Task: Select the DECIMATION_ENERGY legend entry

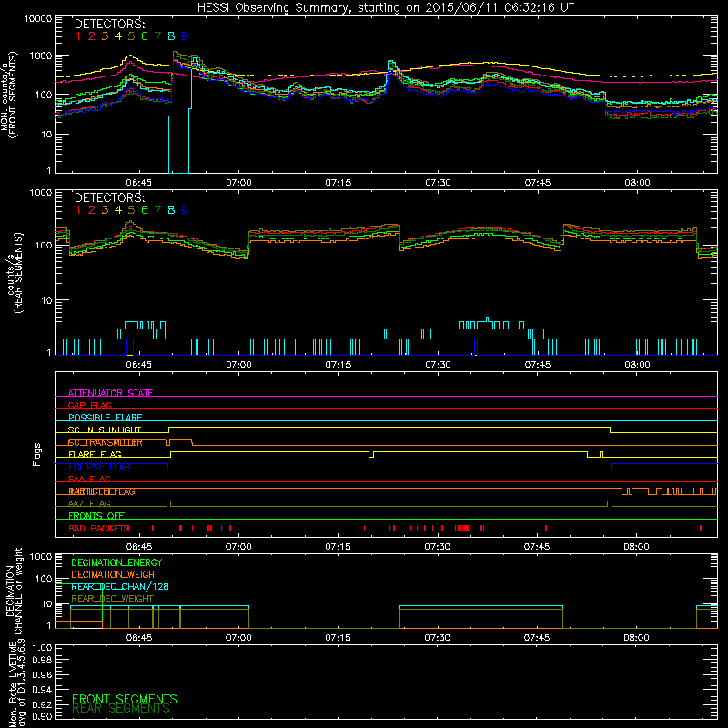Action: coord(116,562)
